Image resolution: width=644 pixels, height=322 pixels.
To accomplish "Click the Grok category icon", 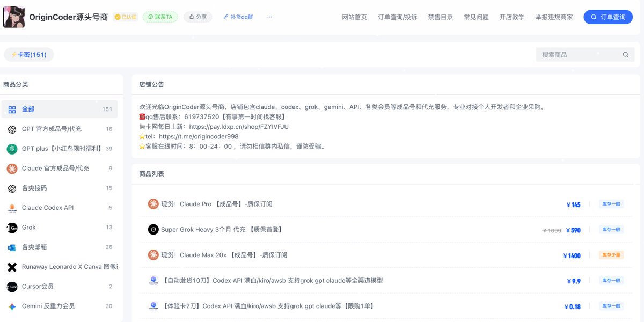I will tap(12, 228).
